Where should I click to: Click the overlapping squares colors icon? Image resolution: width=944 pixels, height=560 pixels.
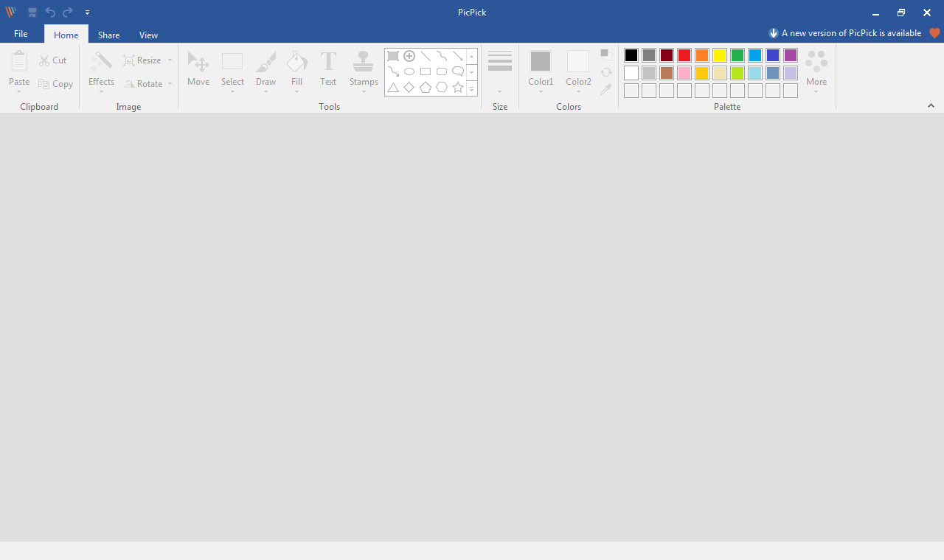tap(606, 55)
